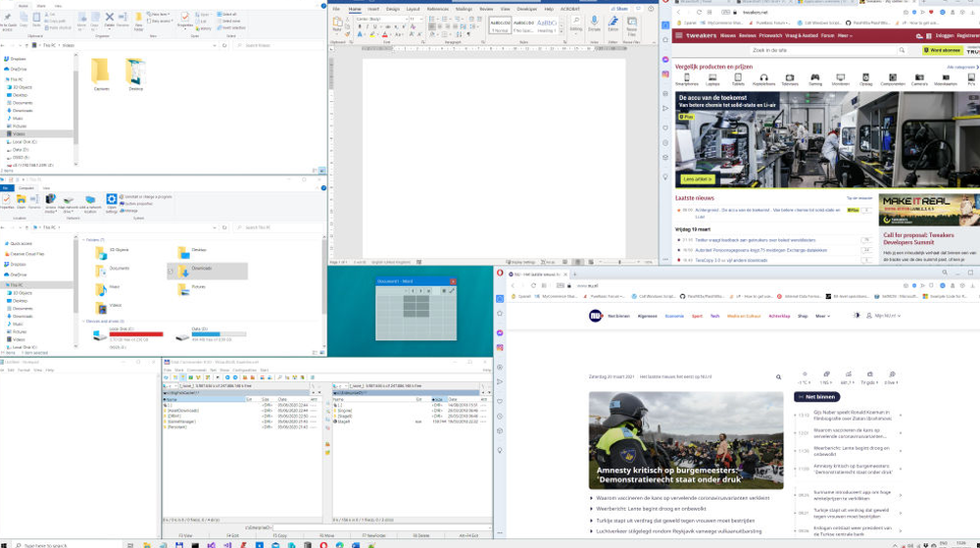The image size is (980, 548).
Task: Click the Rename icon in Videos Explorer ribbon
Action: click(122, 19)
